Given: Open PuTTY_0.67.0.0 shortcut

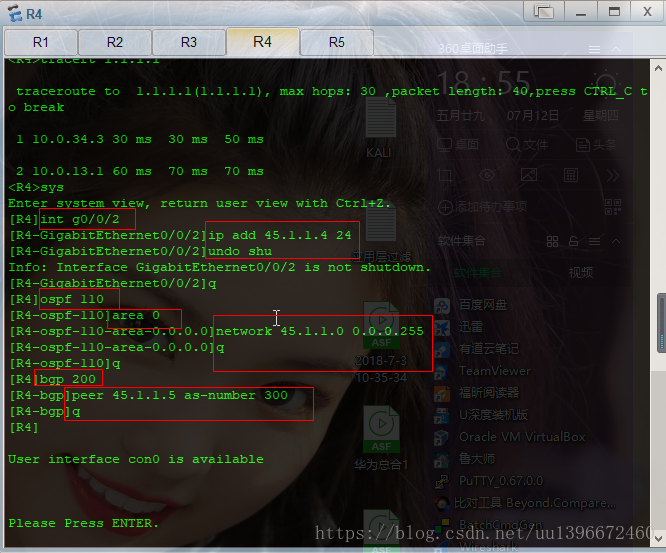Looking at the screenshot, I should pos(489,481).
